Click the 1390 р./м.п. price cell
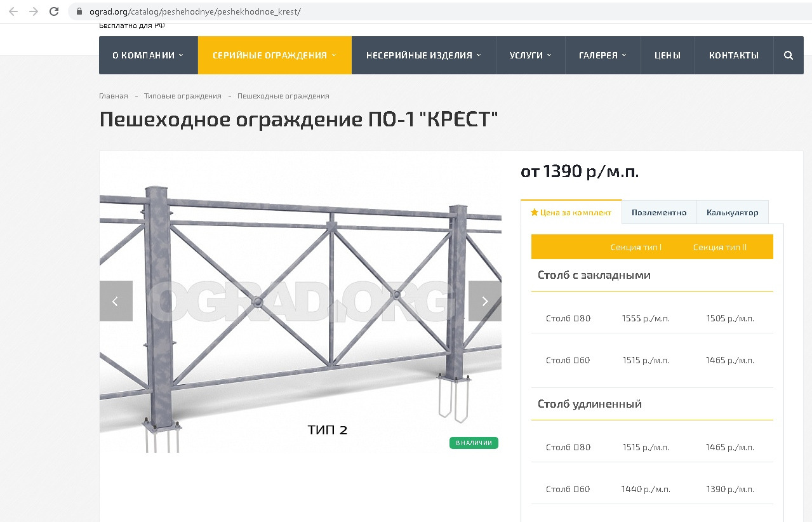The image size is (812, 522). (730, 489)
